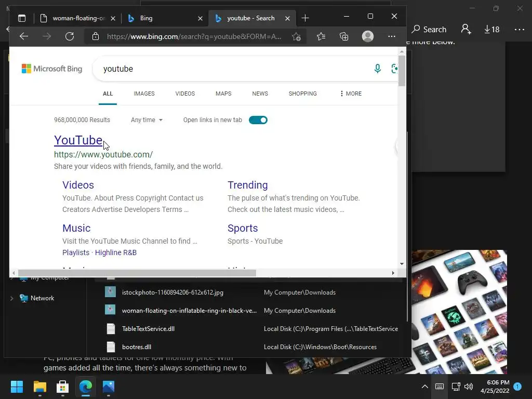Switch to NEWS results
The height and width of the screenshot is (399, 532).
(x=260, y=94)
